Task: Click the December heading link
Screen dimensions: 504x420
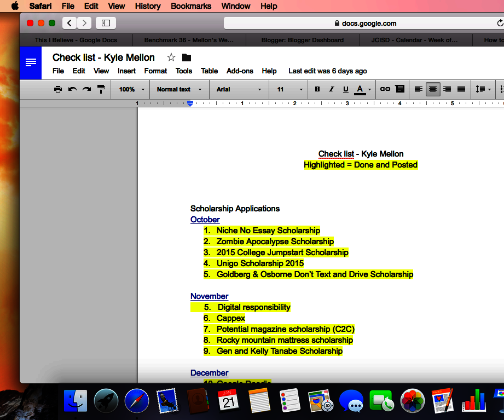Action: click(x=209, y=373)
